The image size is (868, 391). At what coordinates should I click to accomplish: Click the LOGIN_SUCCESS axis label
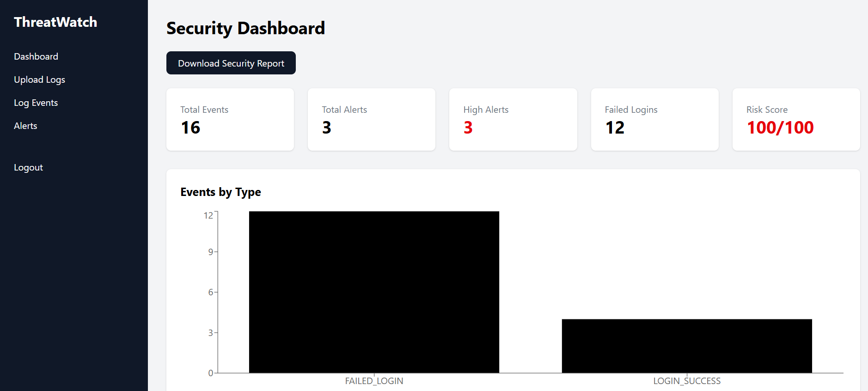click(x=687, y=381)
